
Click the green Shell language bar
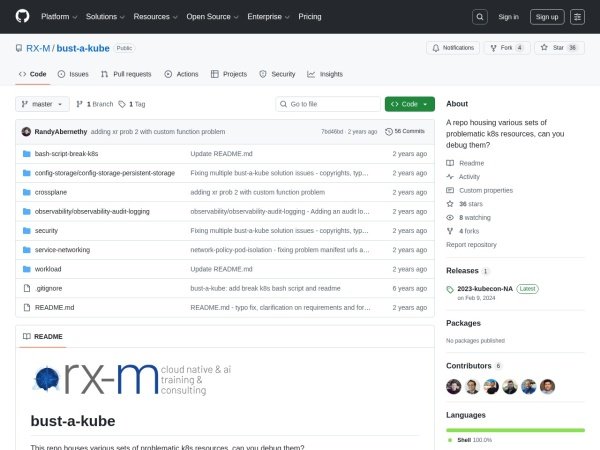(x=515, y=430)
